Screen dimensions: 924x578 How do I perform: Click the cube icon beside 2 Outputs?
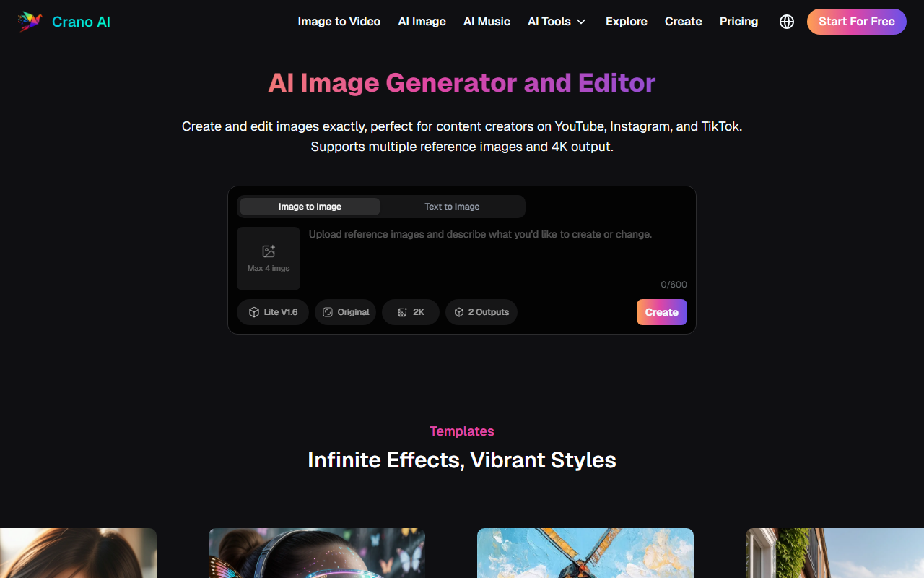[459, 312]
